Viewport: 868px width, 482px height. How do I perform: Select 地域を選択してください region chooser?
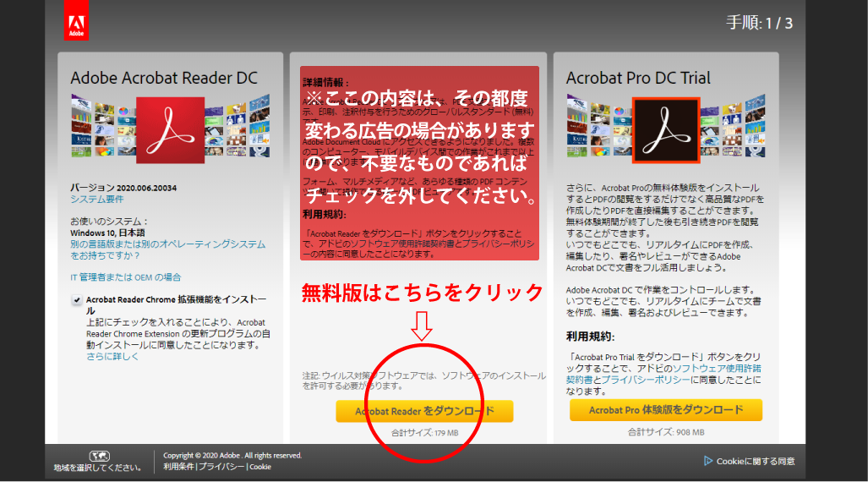coord(97,468)
